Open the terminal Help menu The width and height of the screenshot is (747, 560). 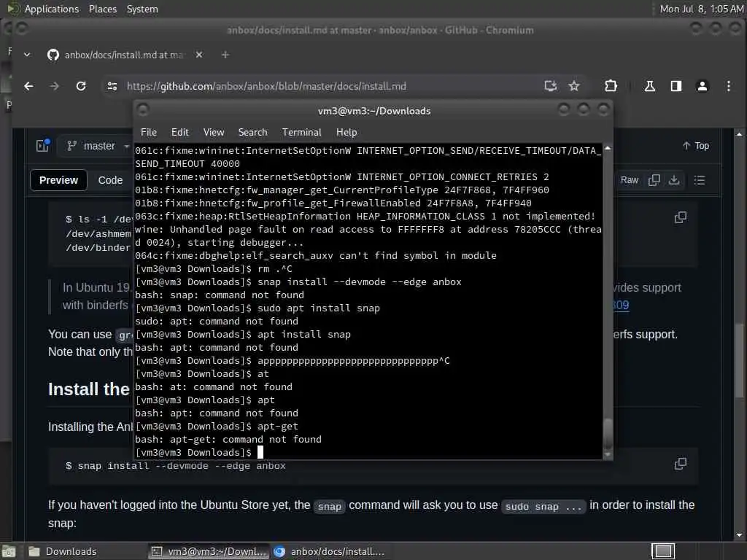(x=347, y=133)
